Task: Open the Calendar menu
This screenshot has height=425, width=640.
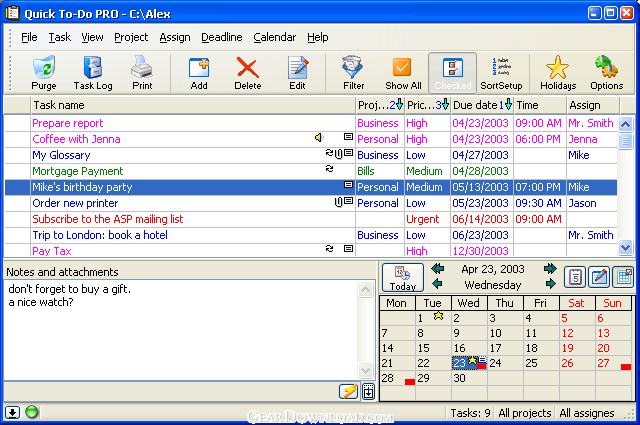Action: tap(275, 37)
